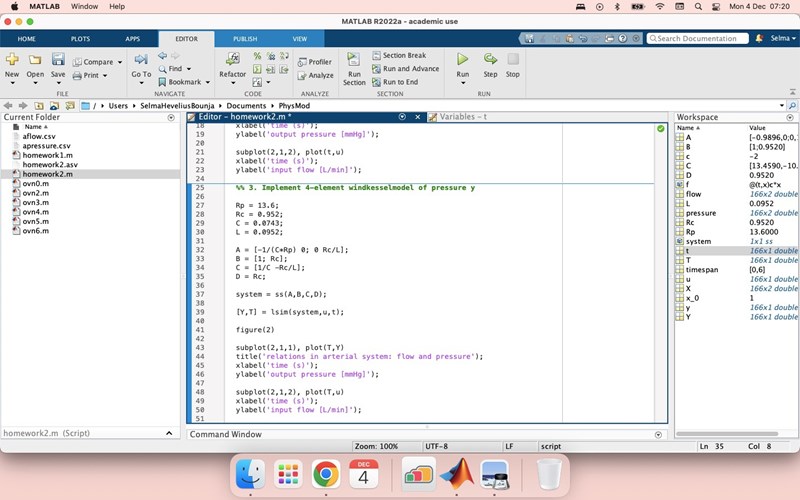Click Run to End

[400, 82]
